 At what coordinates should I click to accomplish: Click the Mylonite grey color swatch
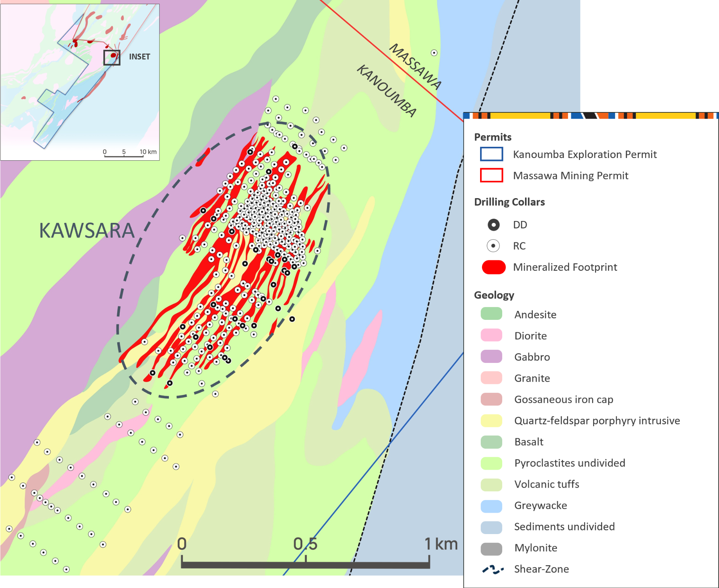[491, 548]
